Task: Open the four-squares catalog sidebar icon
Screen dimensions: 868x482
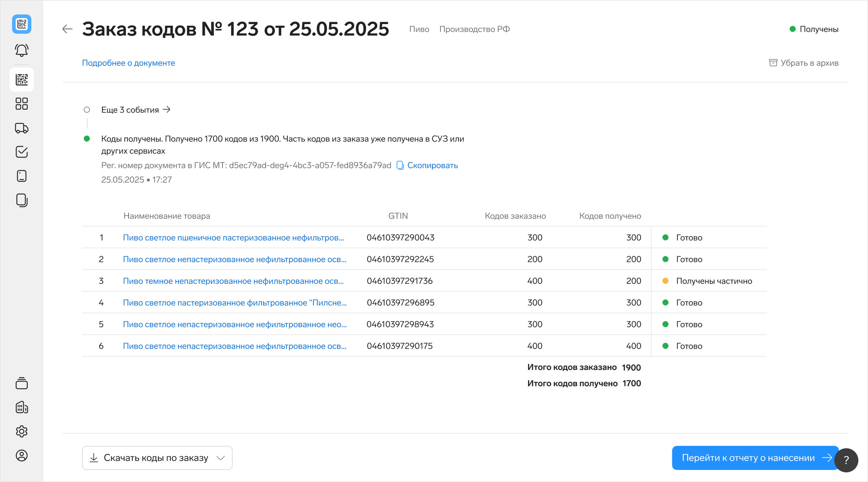Action: tap(22, 104)
